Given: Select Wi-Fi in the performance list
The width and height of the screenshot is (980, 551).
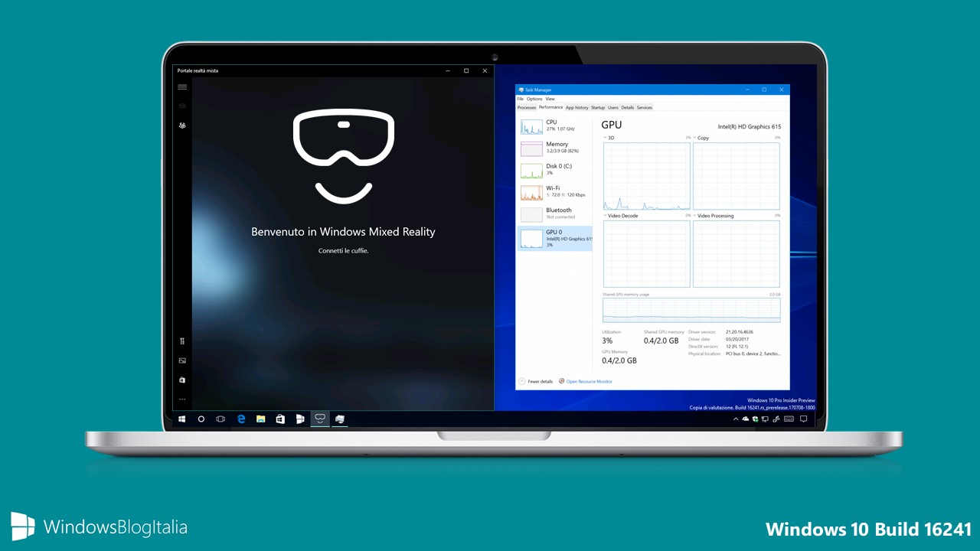Looking at the screenshot, I should (555, 192).
